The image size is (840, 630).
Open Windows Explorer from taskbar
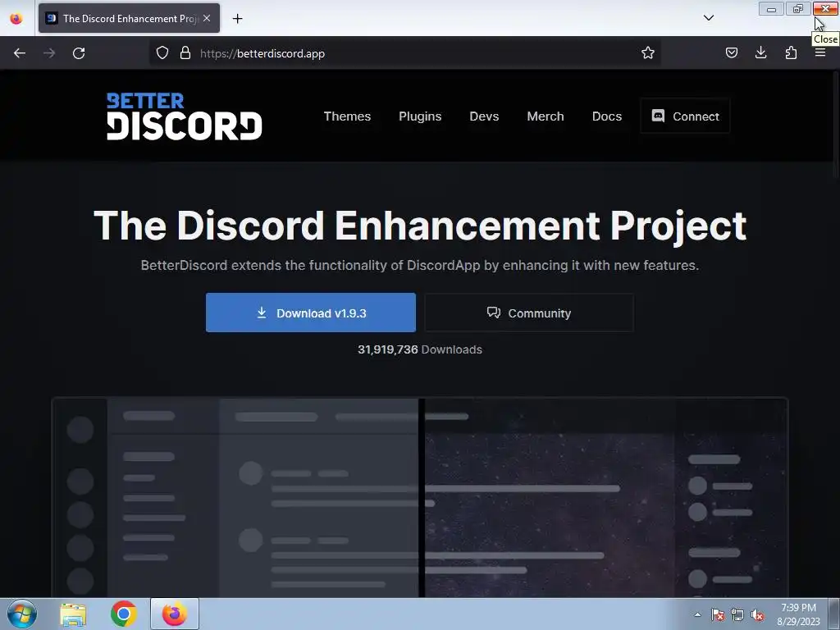(x=73, y=614)
